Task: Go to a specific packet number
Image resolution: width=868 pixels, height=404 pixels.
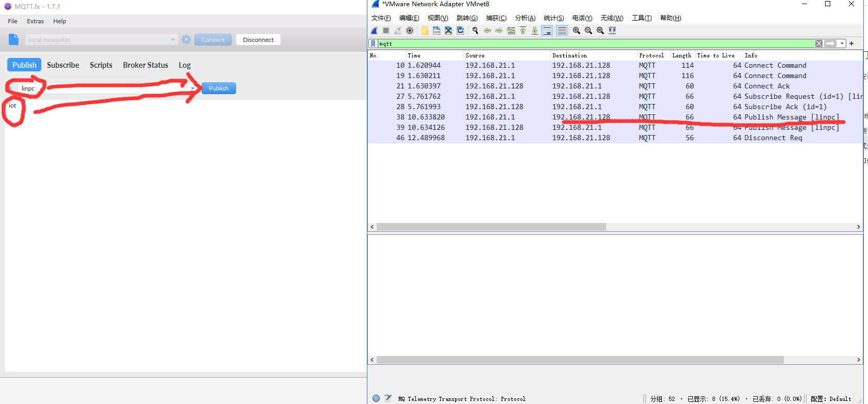Action: tap(511, 31)
